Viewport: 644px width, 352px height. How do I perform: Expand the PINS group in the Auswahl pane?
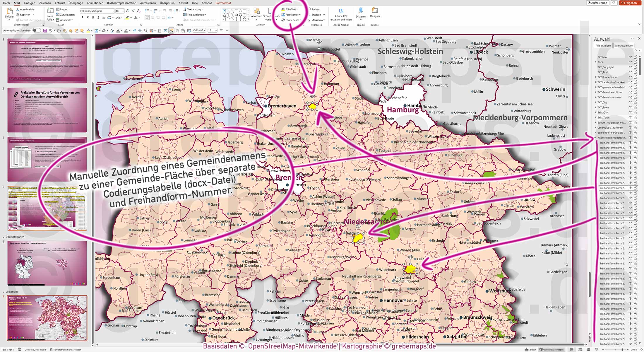[596, 62]
